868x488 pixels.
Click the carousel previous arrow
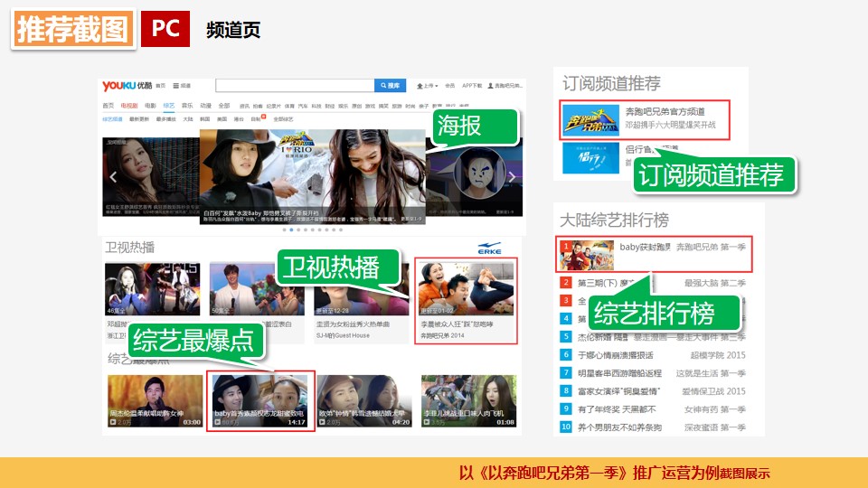pyautogui.click(x=113, y=177)
